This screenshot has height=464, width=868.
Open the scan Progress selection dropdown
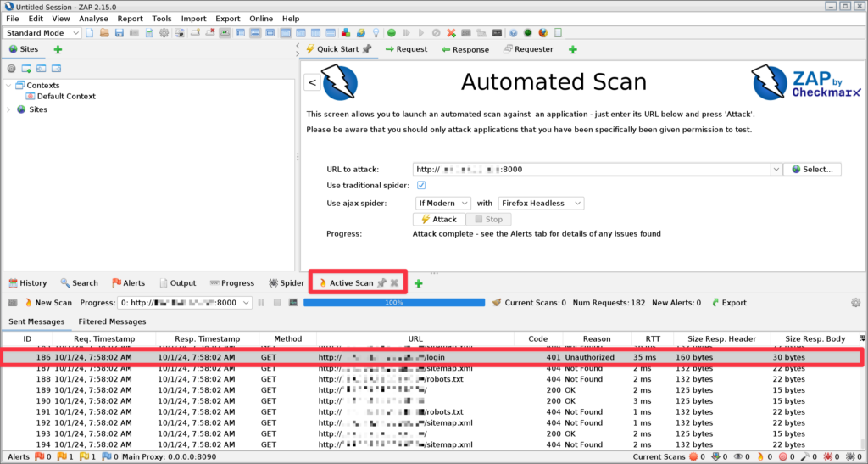point(184,303)
